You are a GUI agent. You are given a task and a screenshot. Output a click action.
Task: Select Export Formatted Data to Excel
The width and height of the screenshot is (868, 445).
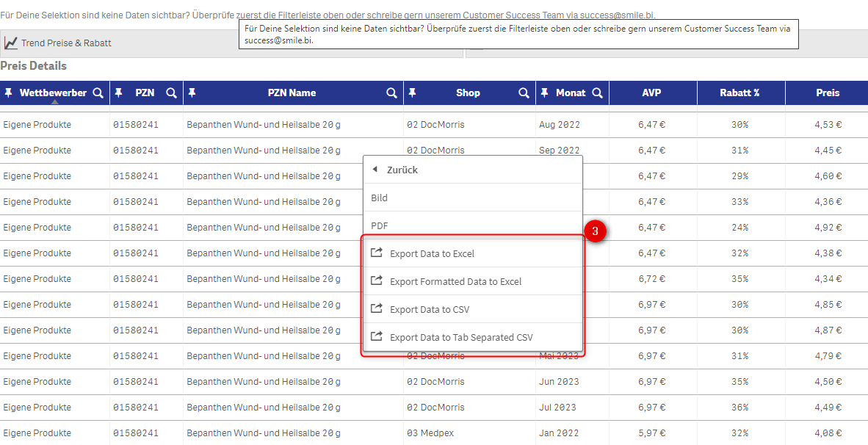[455, 282]
